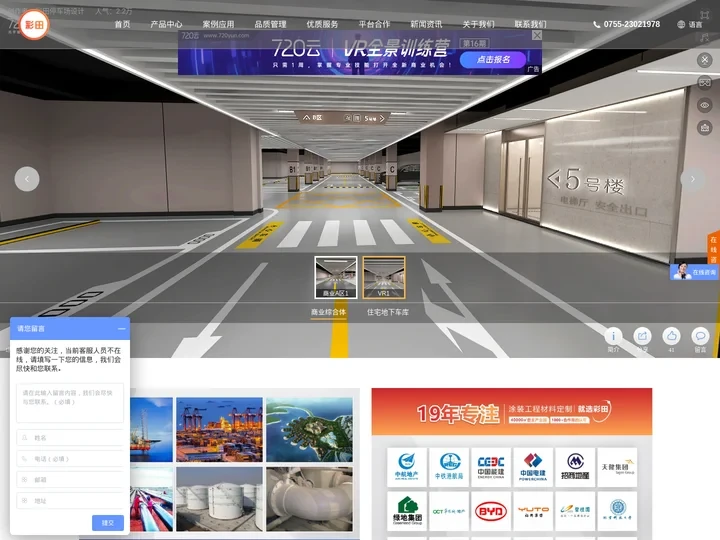720x540 pixels.
Task: Click the globe icon beside 语言
Action: tap(681, 25)
